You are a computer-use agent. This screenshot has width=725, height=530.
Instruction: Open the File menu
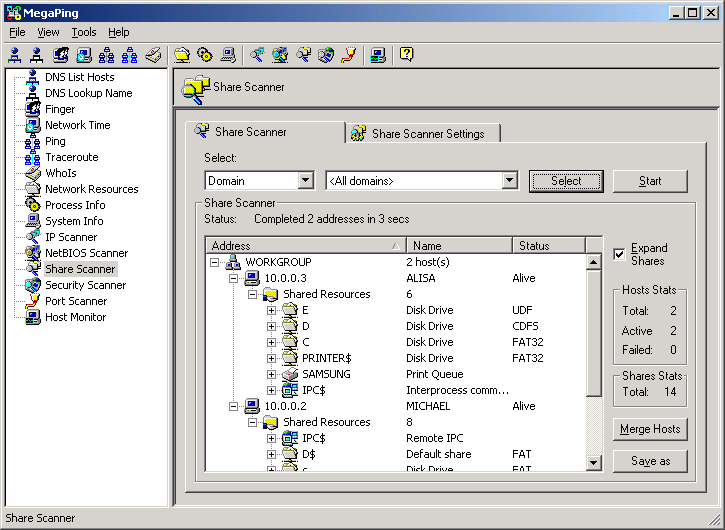[17, 32]
